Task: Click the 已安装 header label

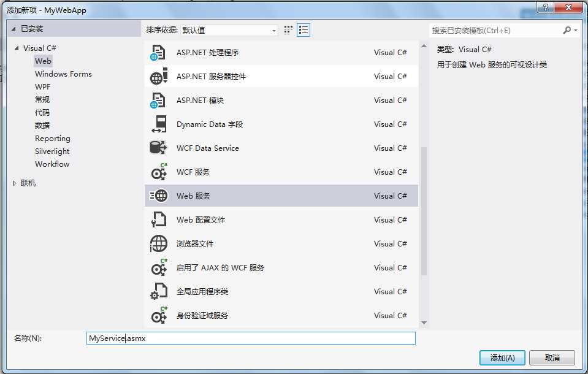Action: point(32,29)
